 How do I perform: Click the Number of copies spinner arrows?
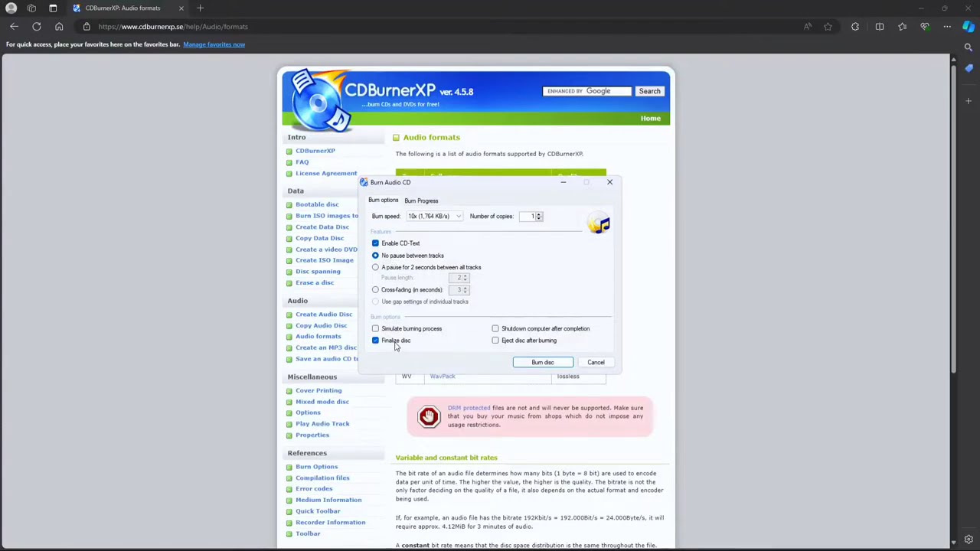[539, 217]
